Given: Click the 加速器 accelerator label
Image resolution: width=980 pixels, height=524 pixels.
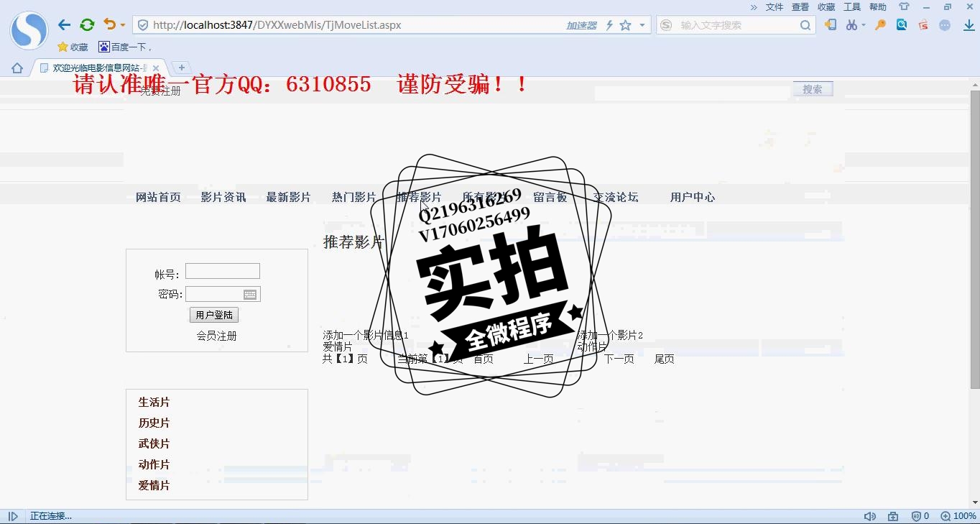Looking at the screenshot, I should [581, 25].
